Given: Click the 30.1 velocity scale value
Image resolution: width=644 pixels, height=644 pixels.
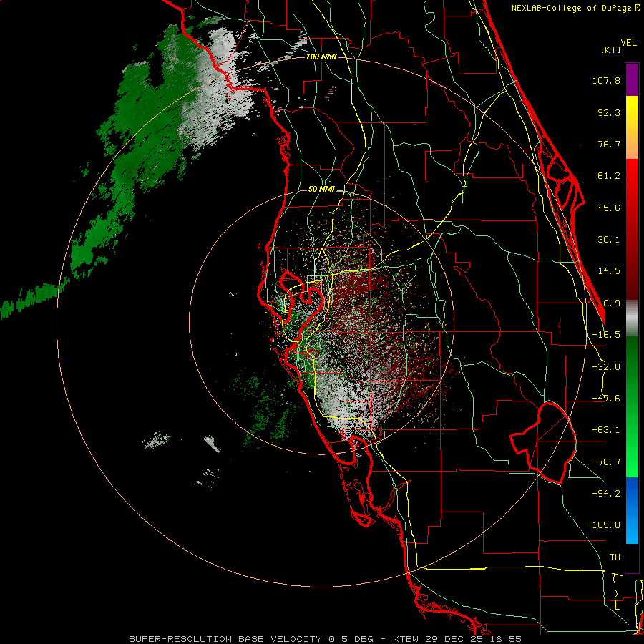Looking at the screenshot, I should point(609,240).
